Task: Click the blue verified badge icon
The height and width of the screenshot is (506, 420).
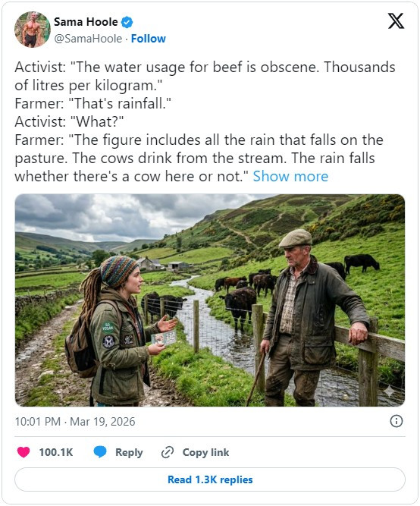Action: coord(127,22)
